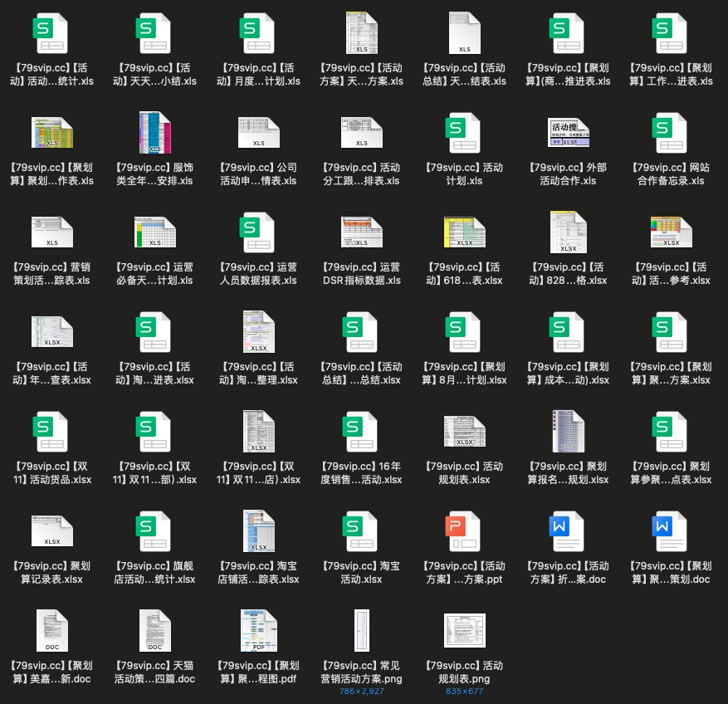Click the 活动规划表.xlsx file name

464,472
